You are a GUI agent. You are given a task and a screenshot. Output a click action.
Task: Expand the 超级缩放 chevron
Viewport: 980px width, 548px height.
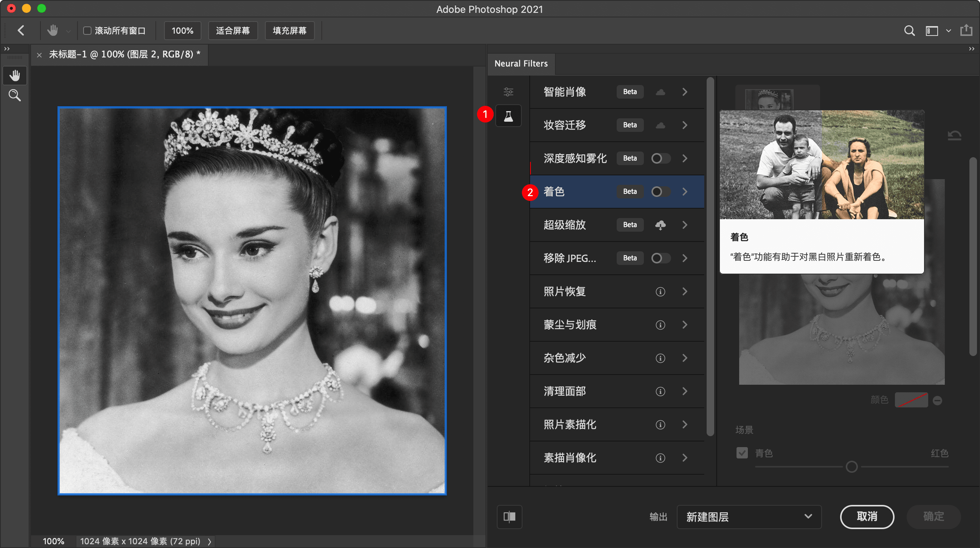coord(685,225)
